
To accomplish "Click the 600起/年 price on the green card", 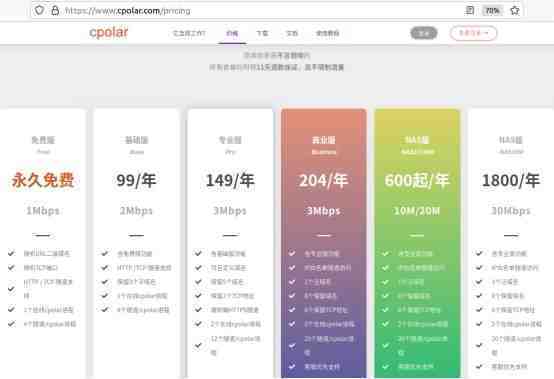I will tap(417, 180).
